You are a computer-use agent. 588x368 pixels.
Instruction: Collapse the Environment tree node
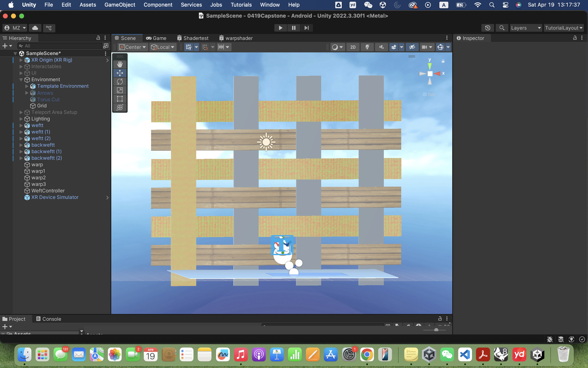coord(21,80)
